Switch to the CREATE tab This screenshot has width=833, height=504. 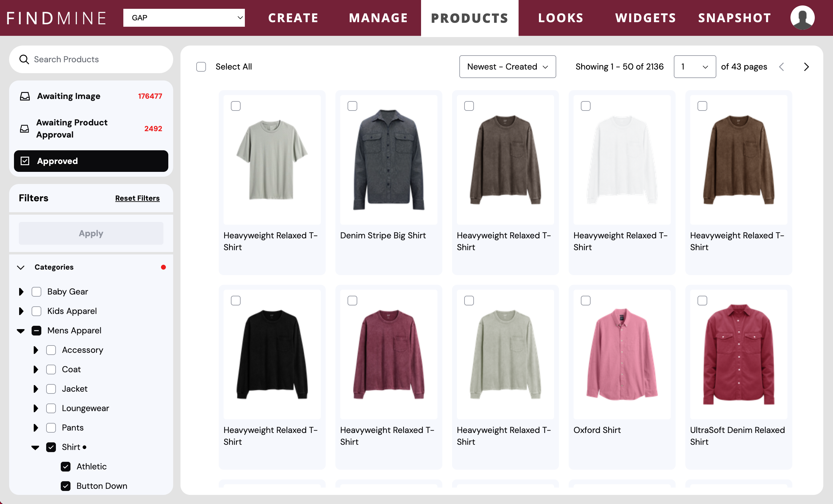[x=293, y=18]
